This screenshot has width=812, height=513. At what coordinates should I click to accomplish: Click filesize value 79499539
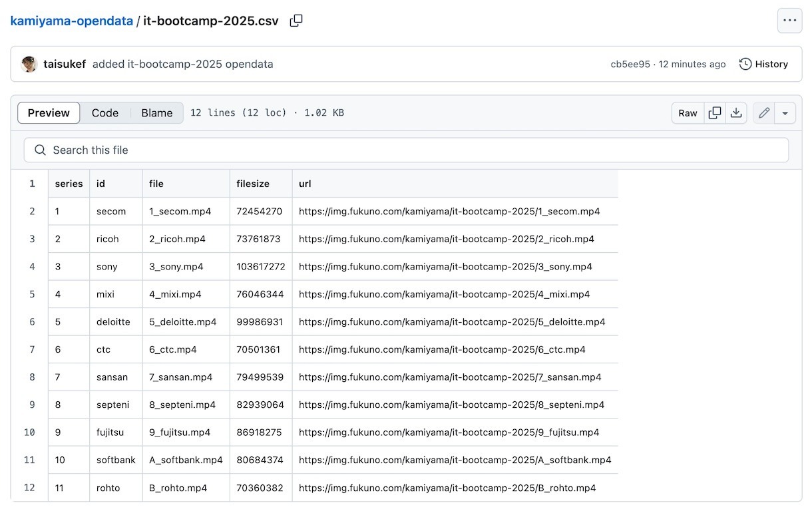[x=260, y=377]
